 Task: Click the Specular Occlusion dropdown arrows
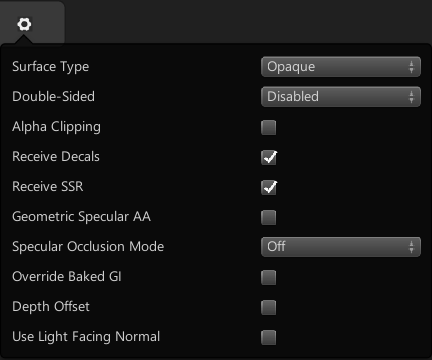click(x=412, y=247)
